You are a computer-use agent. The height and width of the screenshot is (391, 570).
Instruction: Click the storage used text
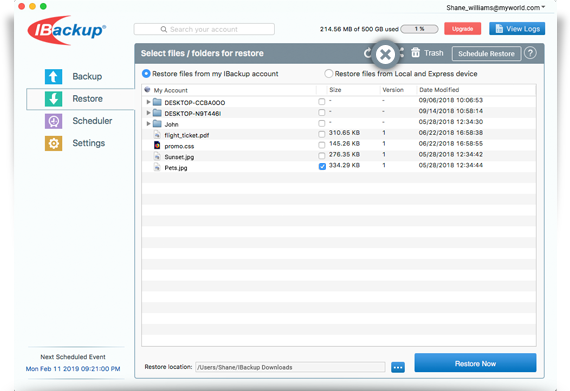pos(359,29)
